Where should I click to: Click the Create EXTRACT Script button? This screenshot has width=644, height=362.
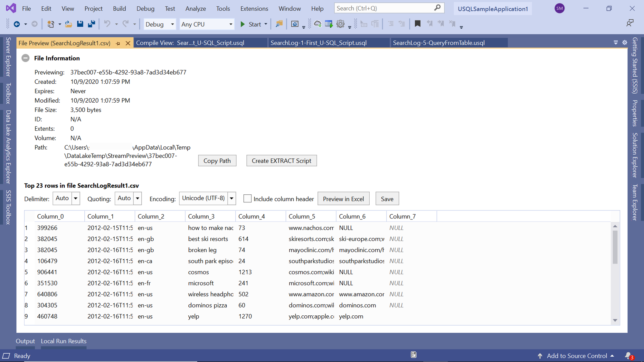(x=281, y=161)
